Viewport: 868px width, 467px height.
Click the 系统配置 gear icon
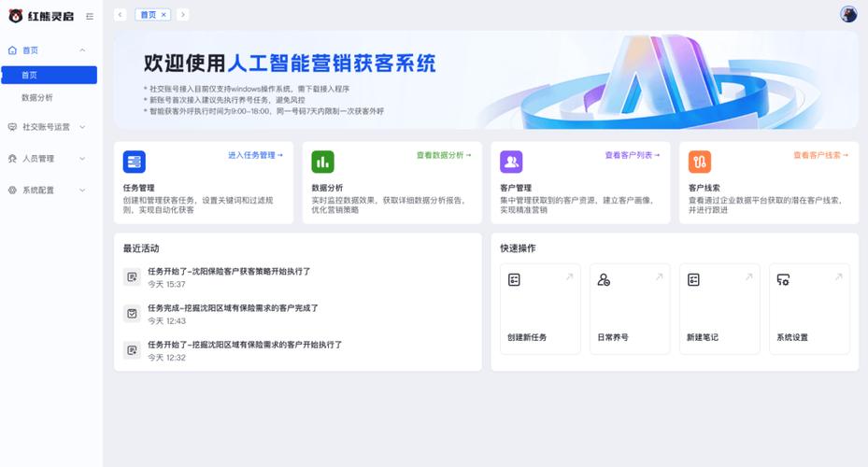[12, 190]
